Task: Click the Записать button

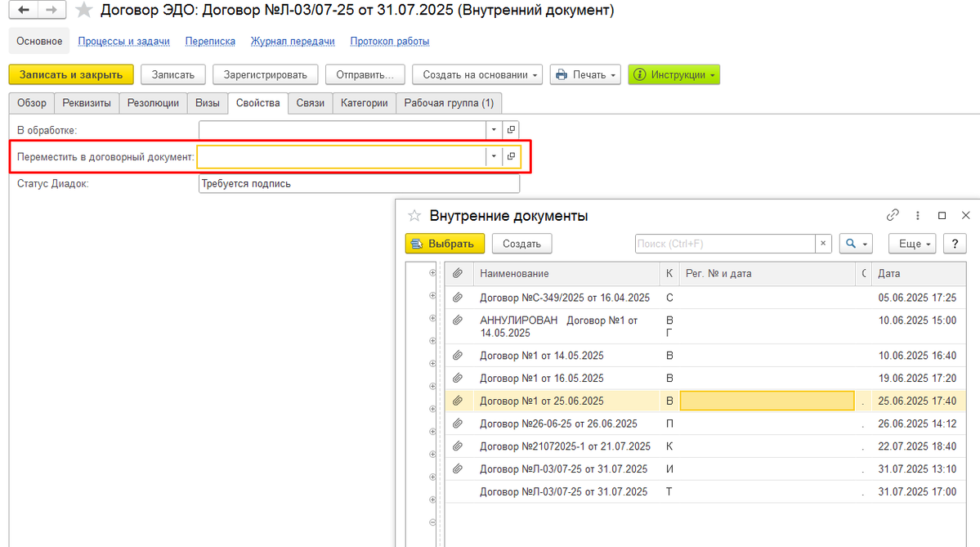Action: [173, 74]
